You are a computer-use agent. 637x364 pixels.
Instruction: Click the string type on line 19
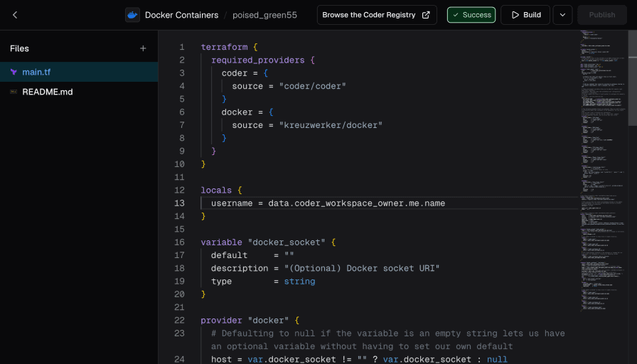(299, 281)
